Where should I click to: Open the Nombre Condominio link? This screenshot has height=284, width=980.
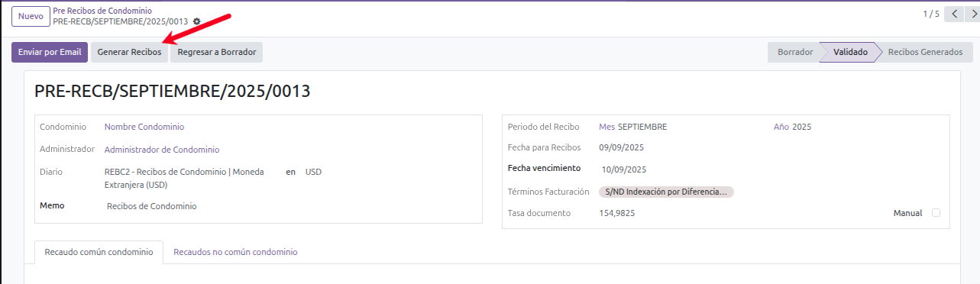point(144,127)
